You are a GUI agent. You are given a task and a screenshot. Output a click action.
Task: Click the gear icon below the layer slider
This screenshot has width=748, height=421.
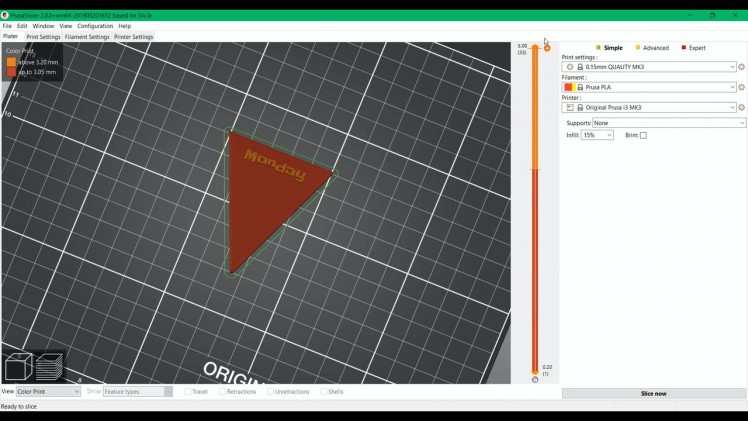tap(535, 380)
